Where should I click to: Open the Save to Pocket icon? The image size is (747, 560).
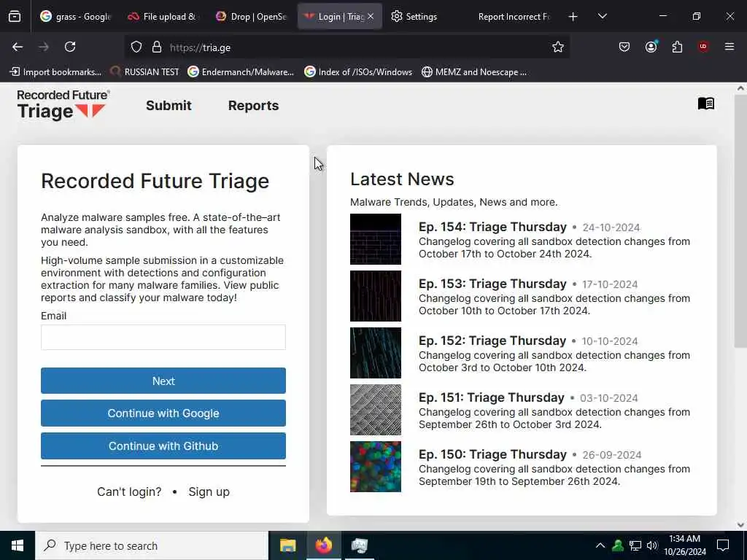624,47
